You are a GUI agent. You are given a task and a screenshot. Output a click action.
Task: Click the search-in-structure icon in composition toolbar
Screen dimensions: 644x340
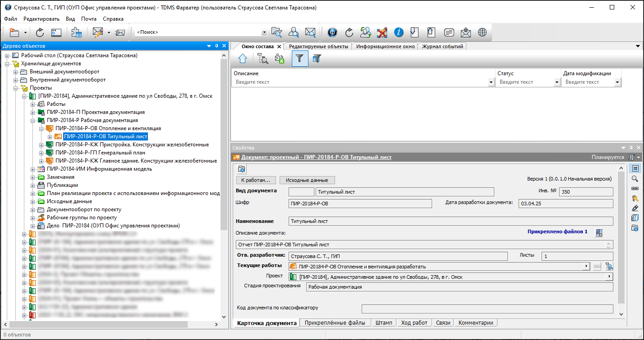[x=263, y=58]
